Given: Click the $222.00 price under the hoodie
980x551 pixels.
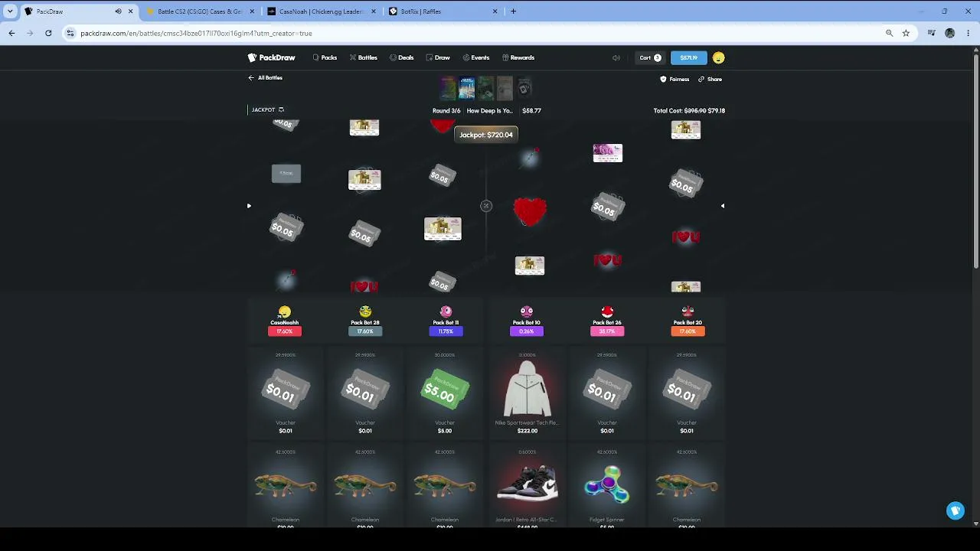Looking at the screenshot, I should click(x=527, y=431).
